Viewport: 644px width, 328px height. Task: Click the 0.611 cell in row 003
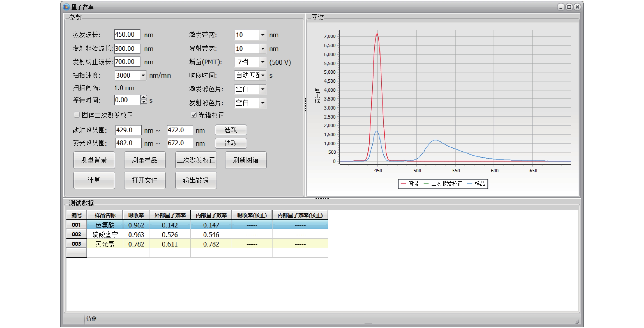[x=170, y=244]
